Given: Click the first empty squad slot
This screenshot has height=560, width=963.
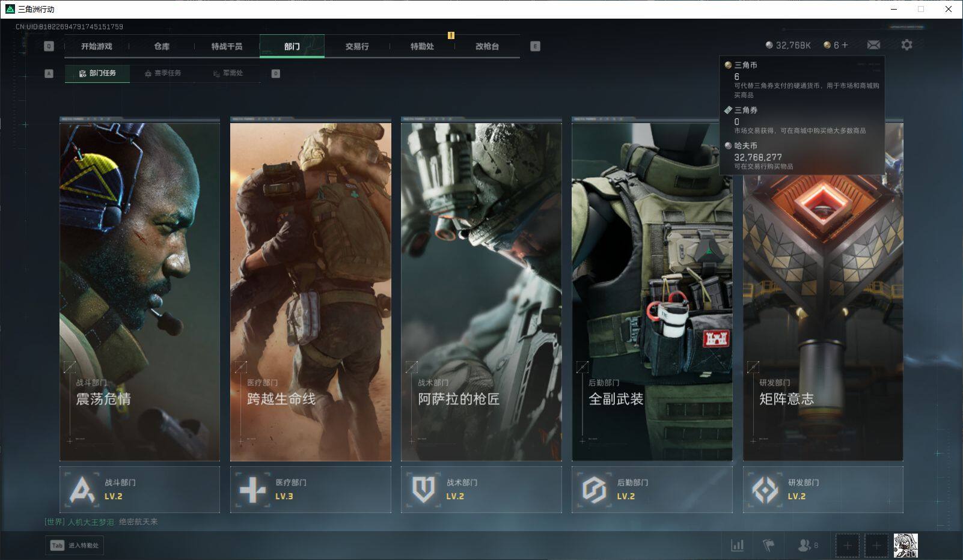Looking at the screenshot, I should [x=847, y=546].
